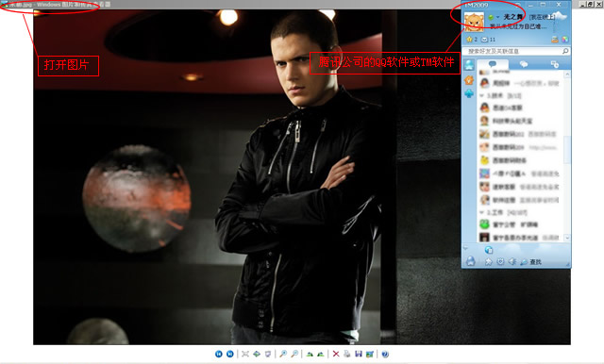Viewport: 604px width, 364px height.
Task: Click the Best Fit icon
Action: coord(245,354)
